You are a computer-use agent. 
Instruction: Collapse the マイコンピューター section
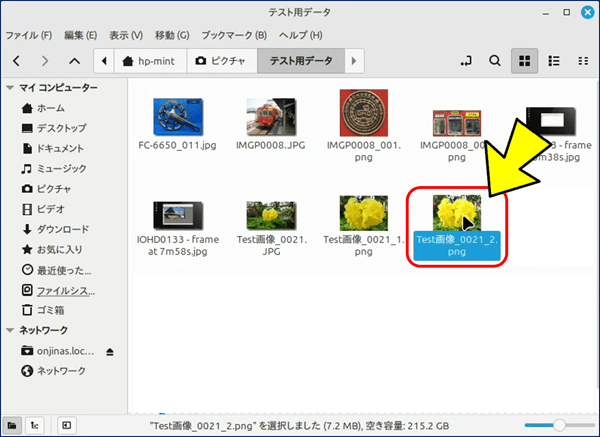(x=9, y=89)
